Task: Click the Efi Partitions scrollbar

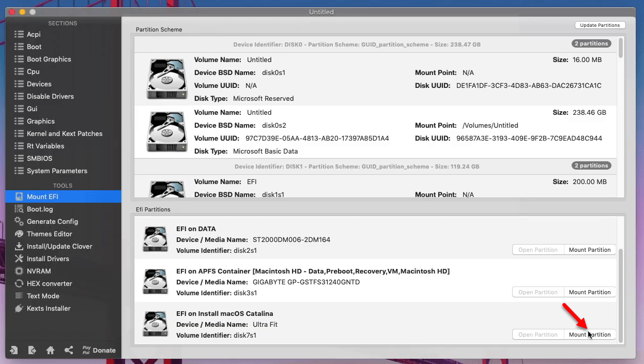Action: [621, 296]
